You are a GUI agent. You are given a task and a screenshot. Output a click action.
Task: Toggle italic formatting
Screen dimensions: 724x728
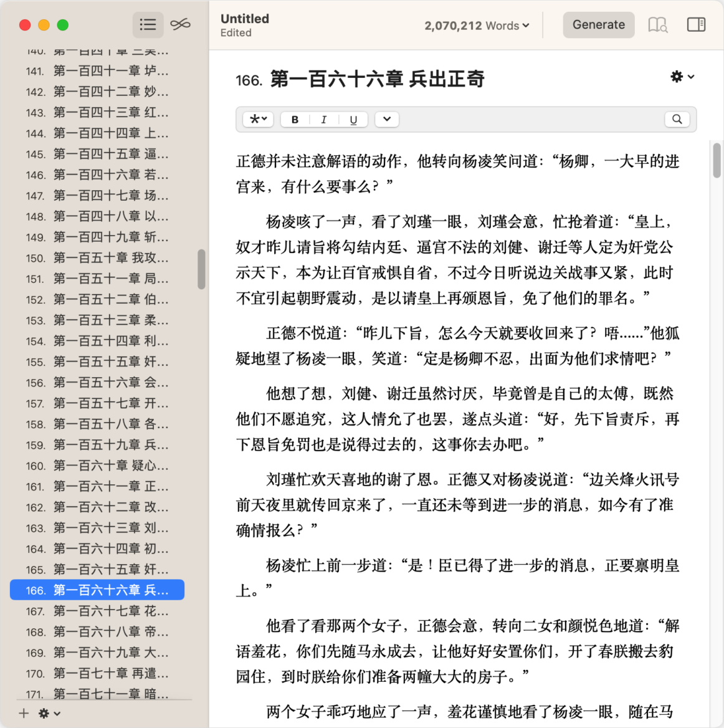pyautogui.click(x=323, y=119)
